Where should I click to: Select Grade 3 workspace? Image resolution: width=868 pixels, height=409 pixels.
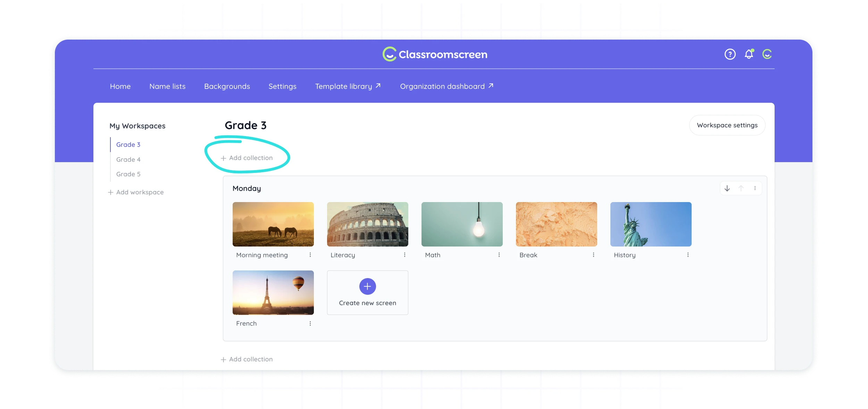point(128,144)
